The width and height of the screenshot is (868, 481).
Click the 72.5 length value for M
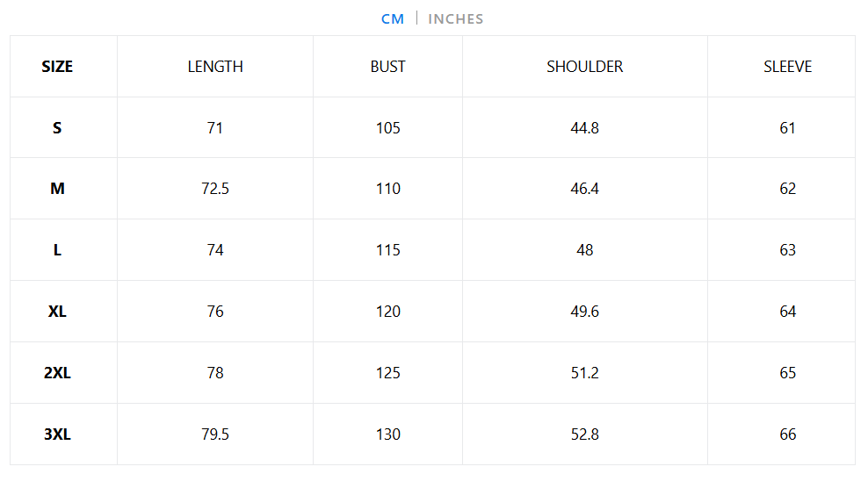pyautogui.click(x=215, y=189)
